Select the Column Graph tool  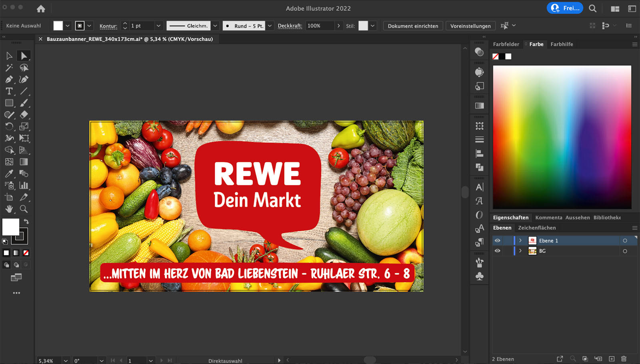24,185
